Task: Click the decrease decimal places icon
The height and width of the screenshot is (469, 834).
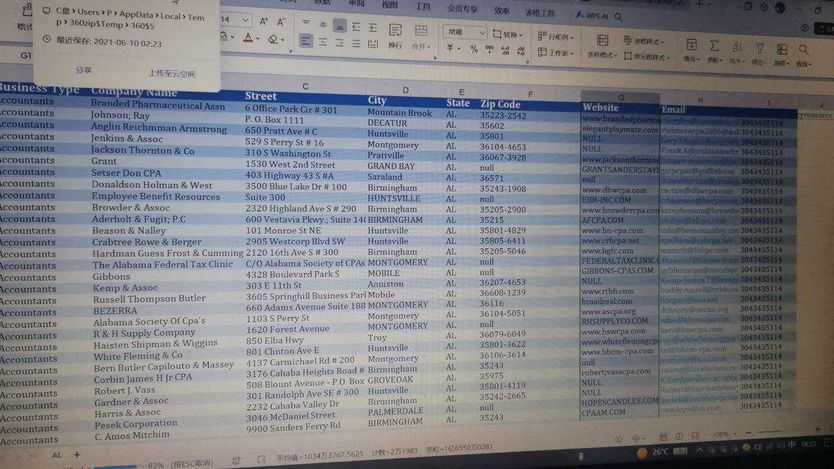Action: [x=521, y=51]
